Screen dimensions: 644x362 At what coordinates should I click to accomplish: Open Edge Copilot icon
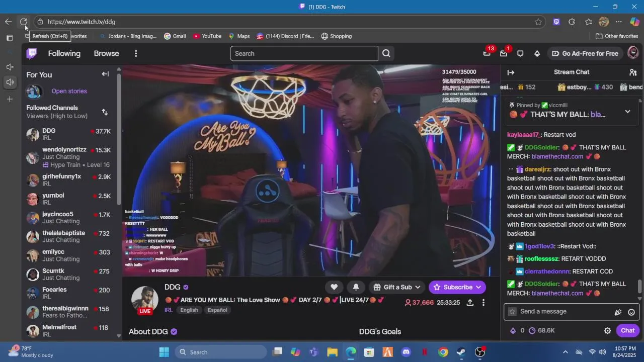pos(634,22)
